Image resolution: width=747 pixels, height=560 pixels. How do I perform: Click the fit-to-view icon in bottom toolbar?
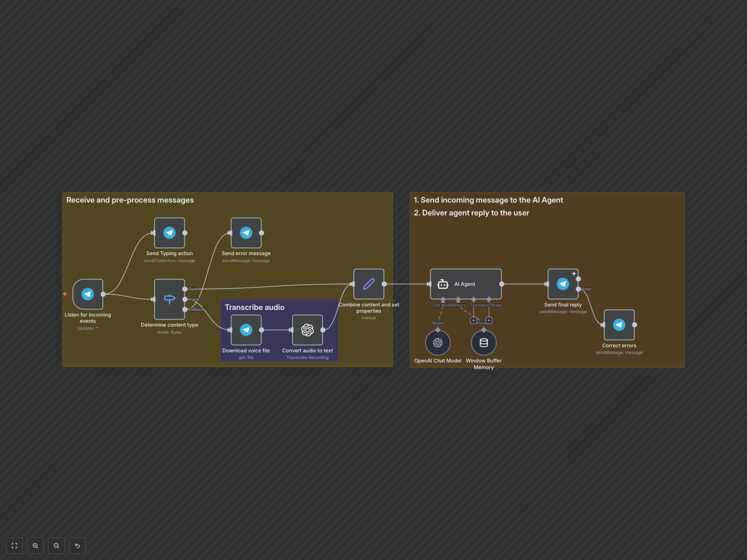tap(14, 545)
